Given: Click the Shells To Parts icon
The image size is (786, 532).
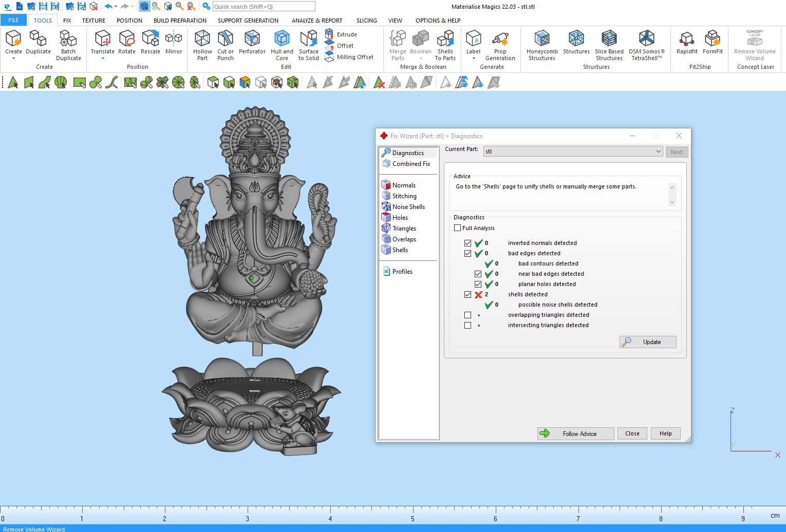Looking at the screenshot, I should [445, 45].
